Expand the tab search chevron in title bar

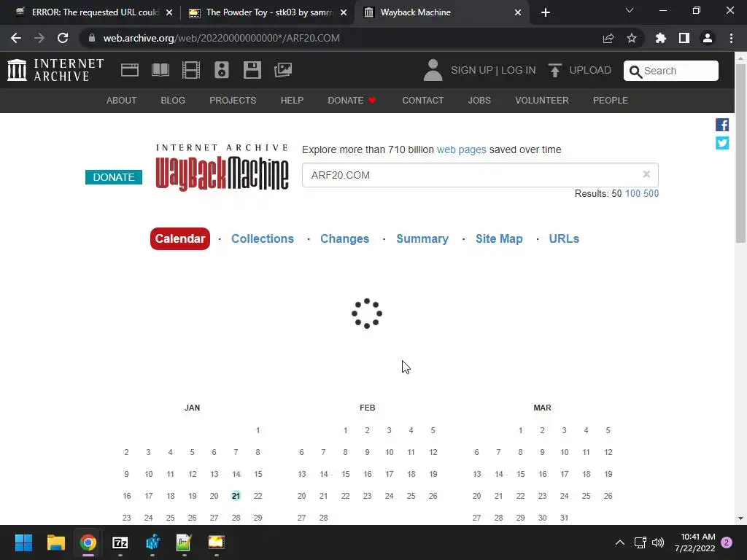pos(630,10)
